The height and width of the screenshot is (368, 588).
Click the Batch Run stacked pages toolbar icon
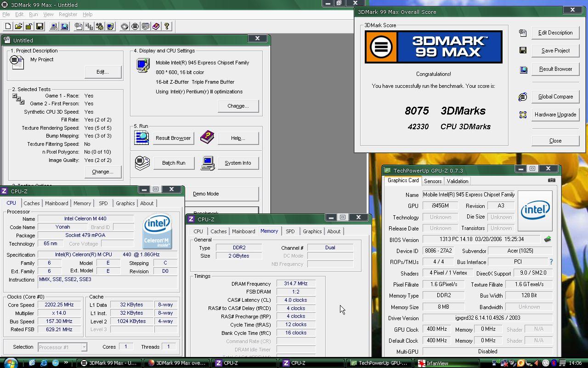point(146,27)
